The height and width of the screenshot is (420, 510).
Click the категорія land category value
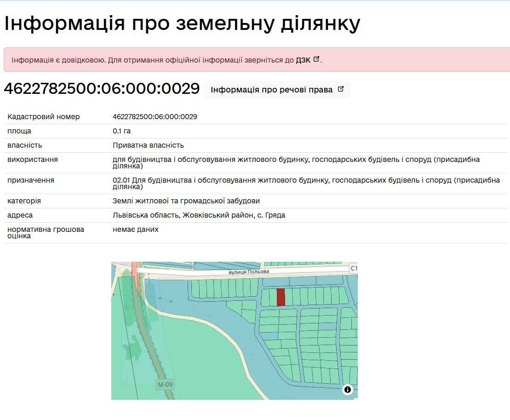point(186,201)
